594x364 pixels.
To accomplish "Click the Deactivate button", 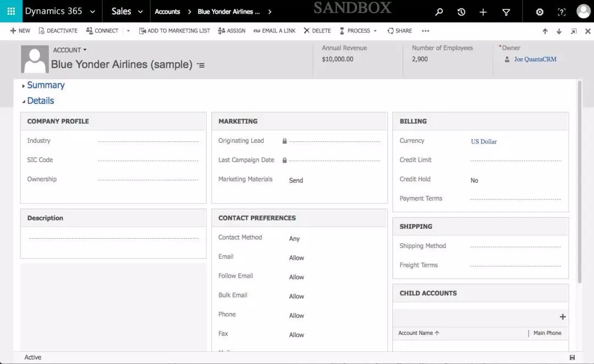I will tap(58, 31).
